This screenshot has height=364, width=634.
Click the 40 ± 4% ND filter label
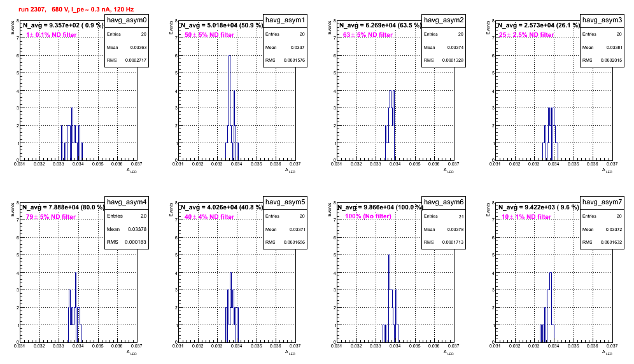pos(209,217)
